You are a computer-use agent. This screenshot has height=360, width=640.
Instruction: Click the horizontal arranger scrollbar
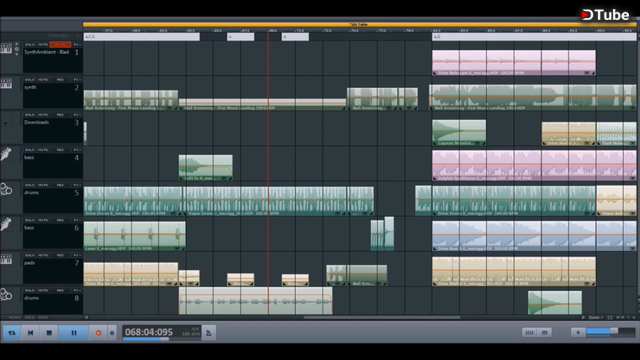coord(382,317)
